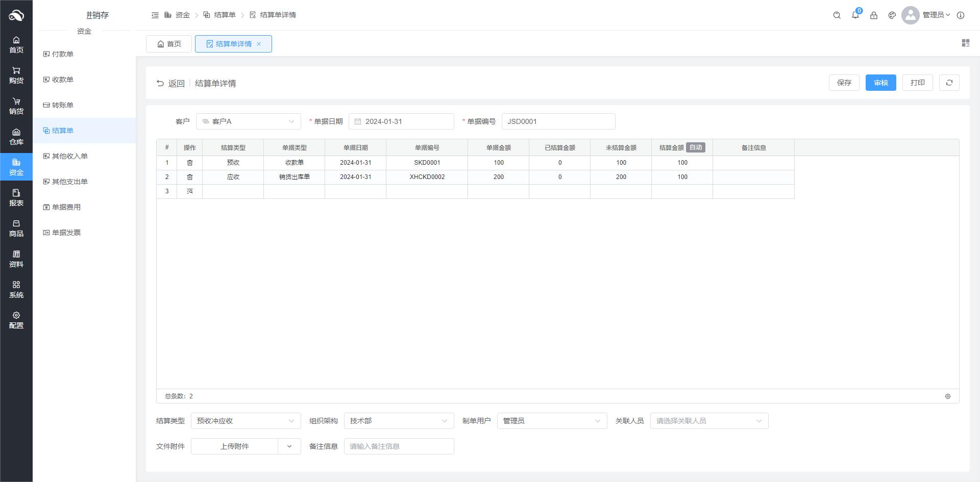980x482 pixels.
Task: Open the tab layout grid icon
Action: click(x=965, y=43)
